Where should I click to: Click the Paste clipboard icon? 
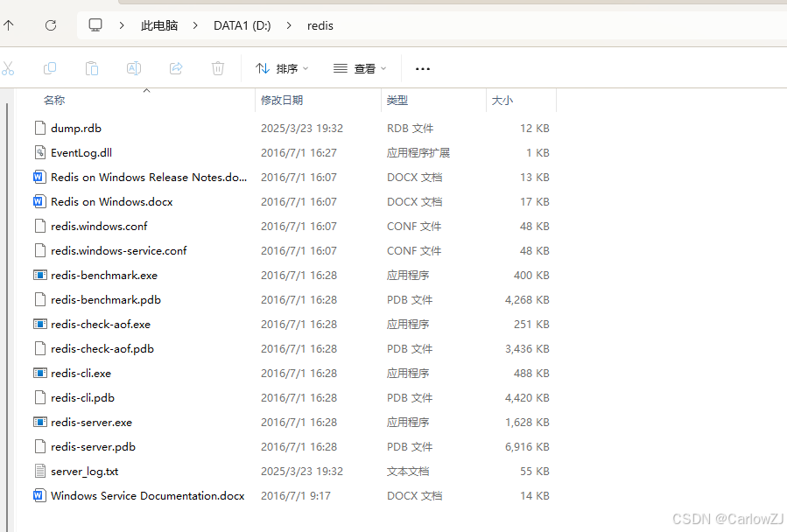click(92, 68)
